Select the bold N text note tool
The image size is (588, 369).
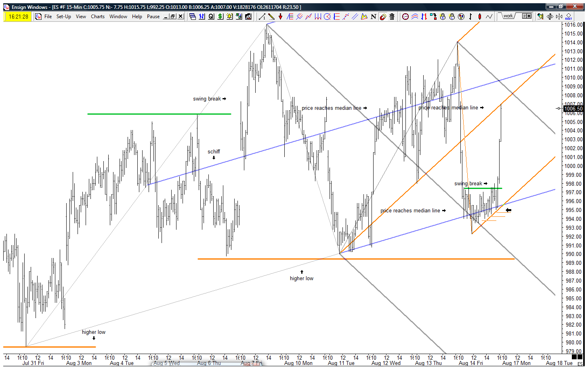[x=374, y=17]
